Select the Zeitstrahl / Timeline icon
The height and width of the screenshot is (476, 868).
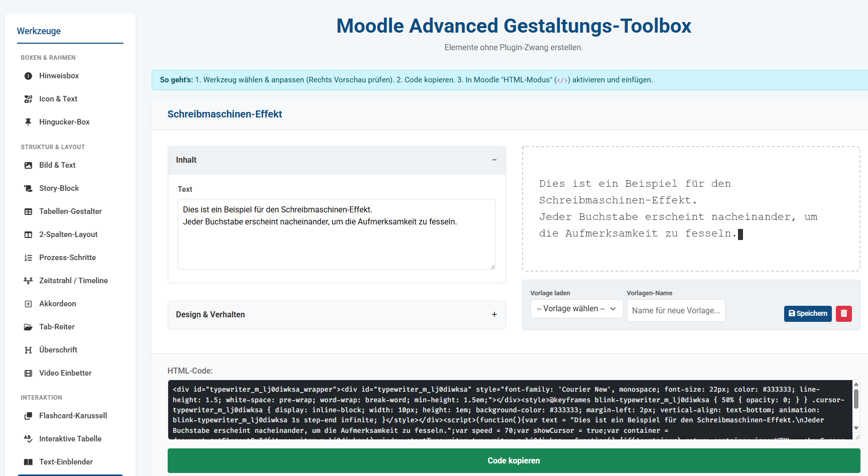pyautogui.click(x=28, y=281)
